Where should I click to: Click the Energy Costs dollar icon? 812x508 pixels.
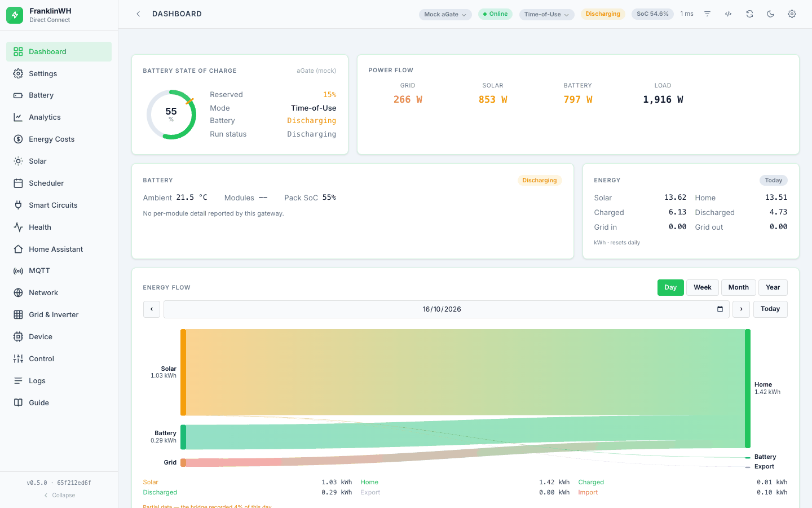(18, 139)
